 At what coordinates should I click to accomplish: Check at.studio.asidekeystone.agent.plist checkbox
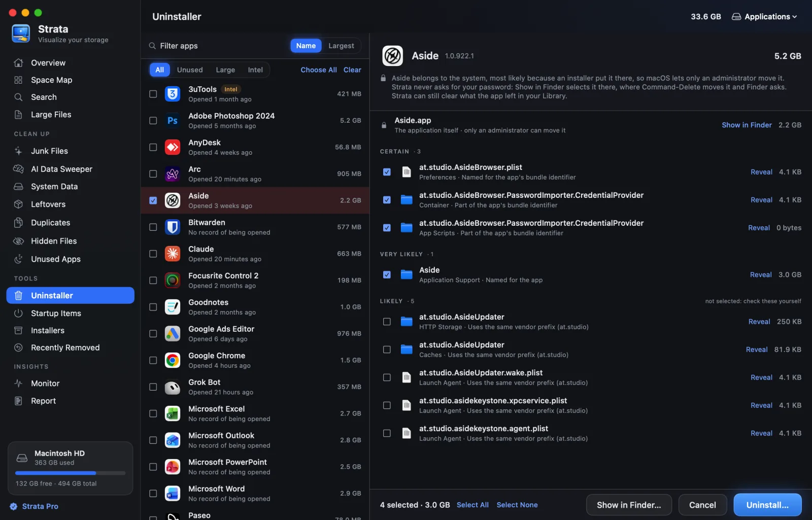coord(387,433)
